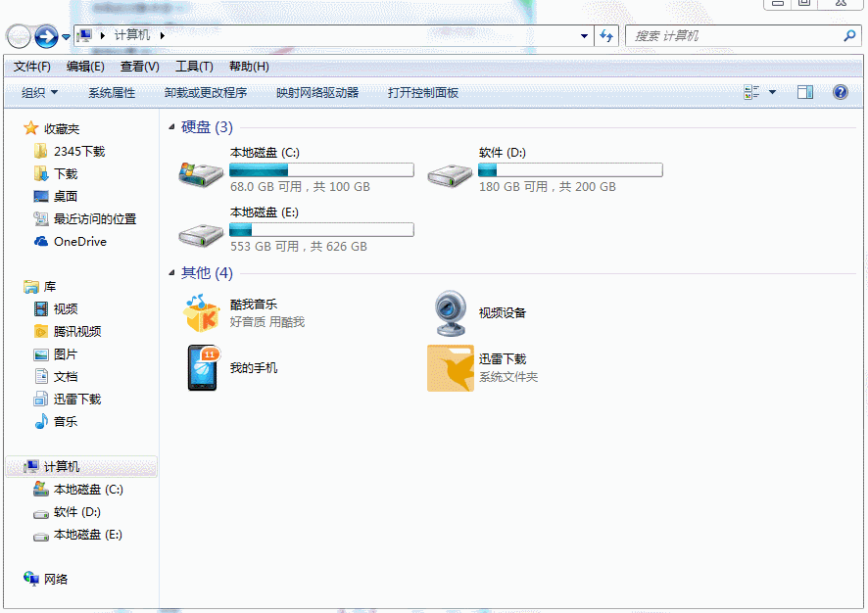Click the computer icon in address bar
Screen dimensions: 868x613
click(84, 36)
